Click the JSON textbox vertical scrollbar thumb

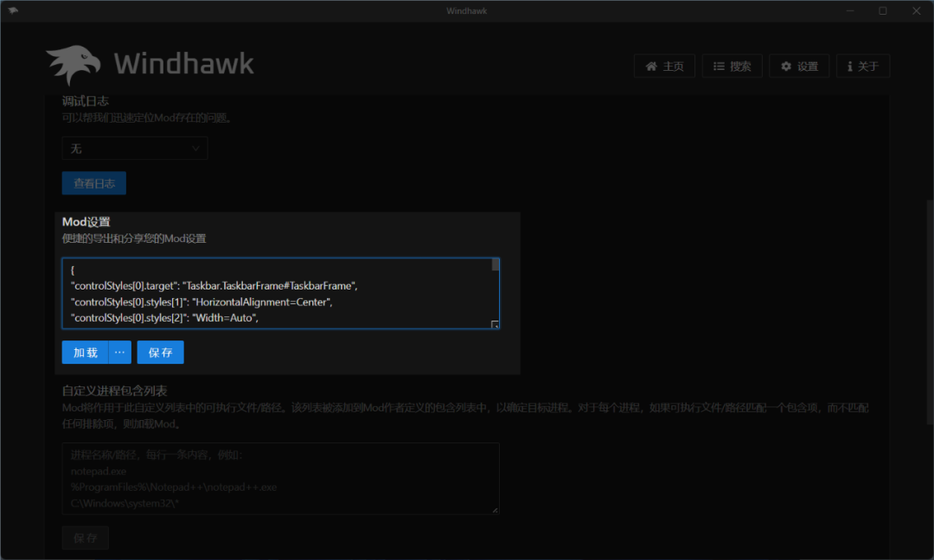tap(495, 264)
